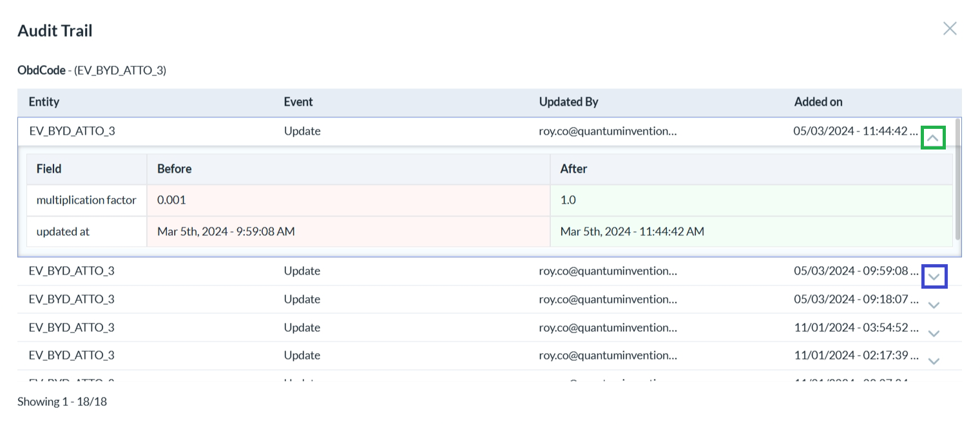Click the updated by email in the first row

pyautogui.click(x=608, y=131)
